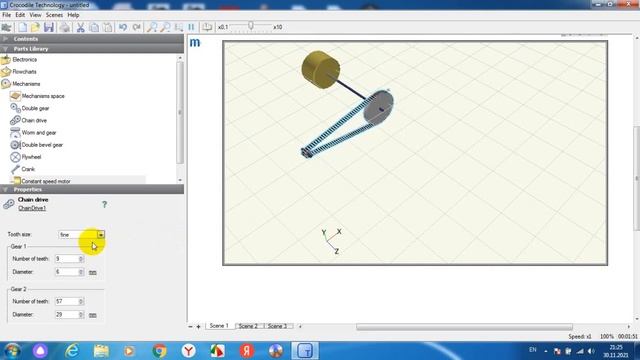640x360 pixels.
Task: Click the Redo arrow icon
Action: tap(136, 27)
